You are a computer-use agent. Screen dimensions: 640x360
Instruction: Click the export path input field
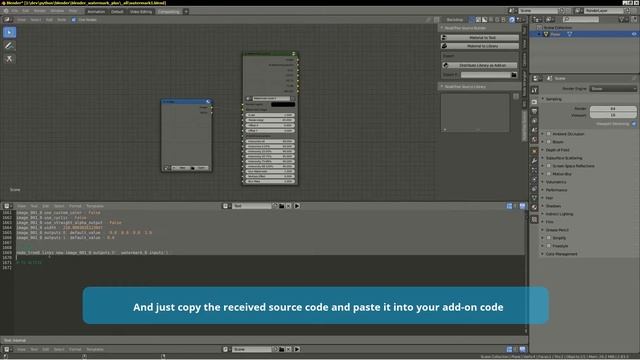[x=486, y=75]
